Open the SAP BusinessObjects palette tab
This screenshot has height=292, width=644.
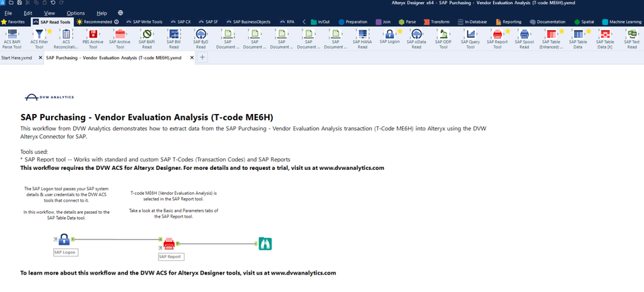point(248,22)
